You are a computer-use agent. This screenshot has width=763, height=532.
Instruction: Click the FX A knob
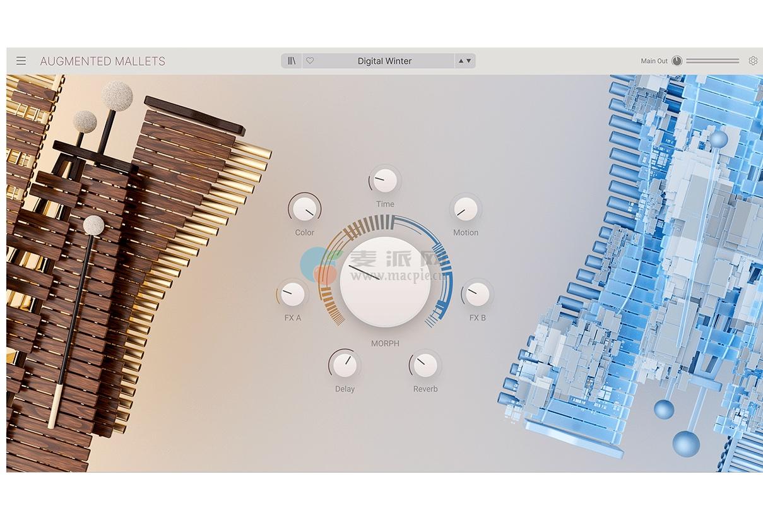tap(293, 294)
